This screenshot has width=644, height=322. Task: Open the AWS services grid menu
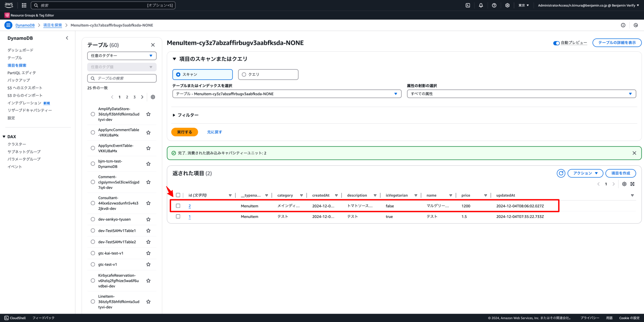tap(24, 5)
